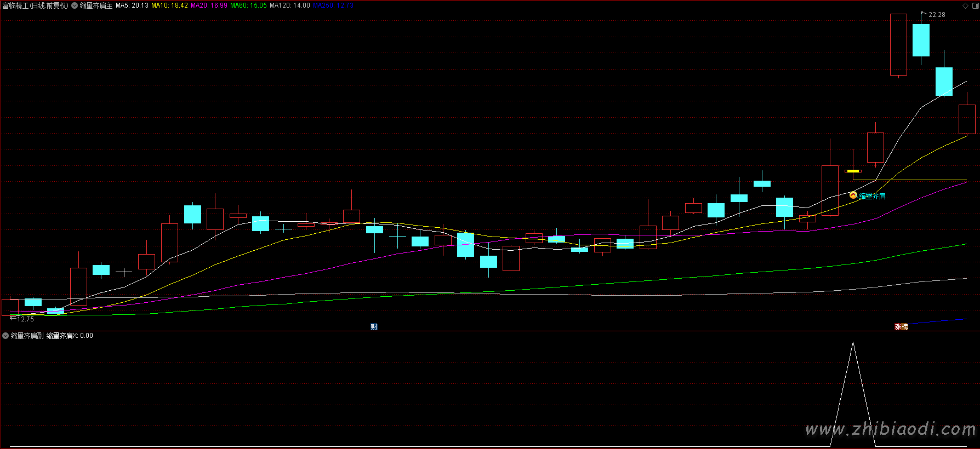Click the 缩量齐肩X value label
Image resolution: width=980 pixels, height=449 pixels.
70,336
